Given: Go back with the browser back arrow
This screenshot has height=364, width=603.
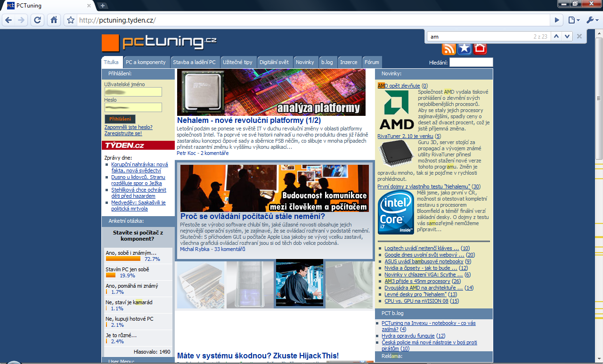Looking at the screenshot, I should 8,20.
